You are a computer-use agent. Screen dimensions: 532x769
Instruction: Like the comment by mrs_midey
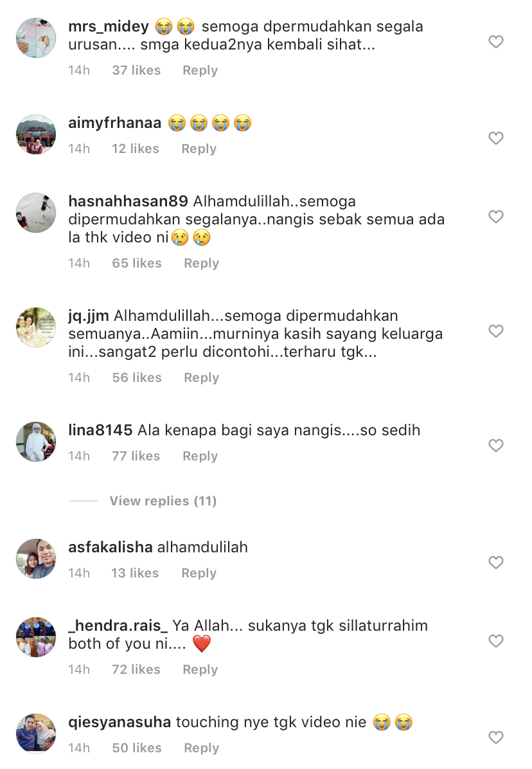tap(496, 42)
